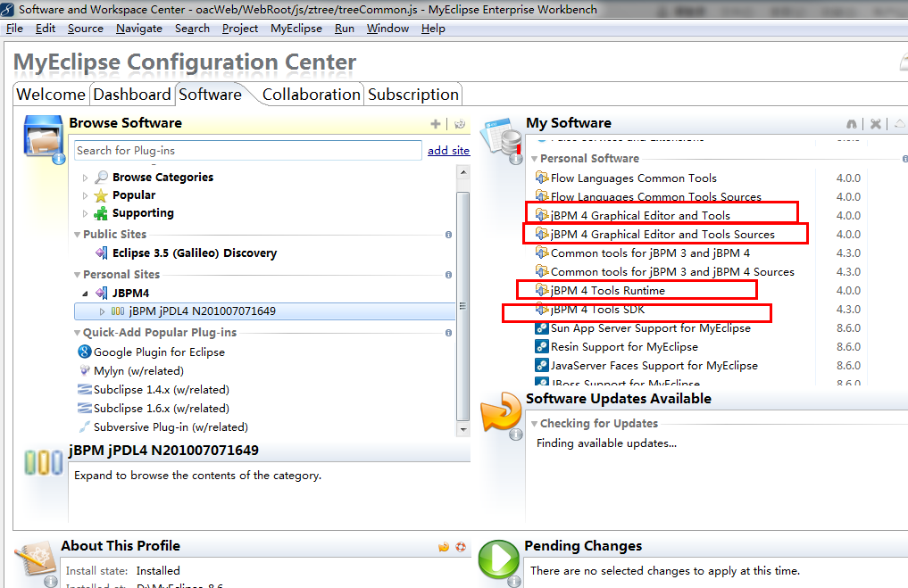Viewport: 908px width, 588px height.
Task: Expand the Browse Categories node
Action: [85, 178]
